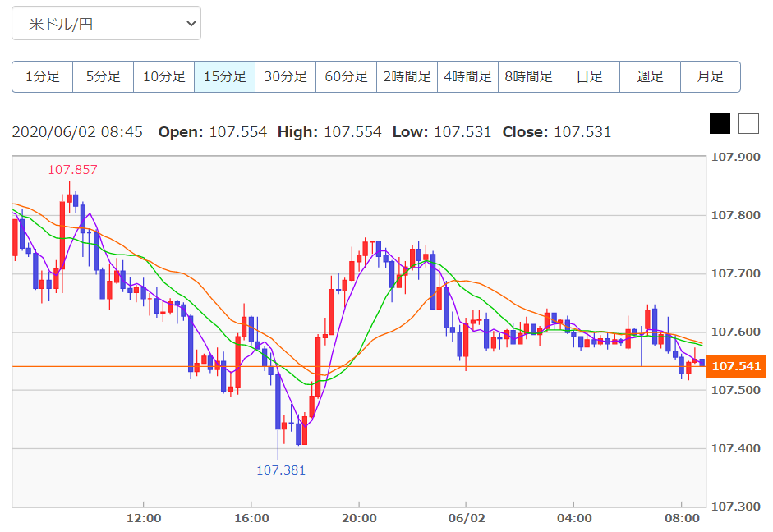The image size is (773, 532).
Task: Change chart to 60分足 interval
Action: pyautogui.click(x=346, y=77)
